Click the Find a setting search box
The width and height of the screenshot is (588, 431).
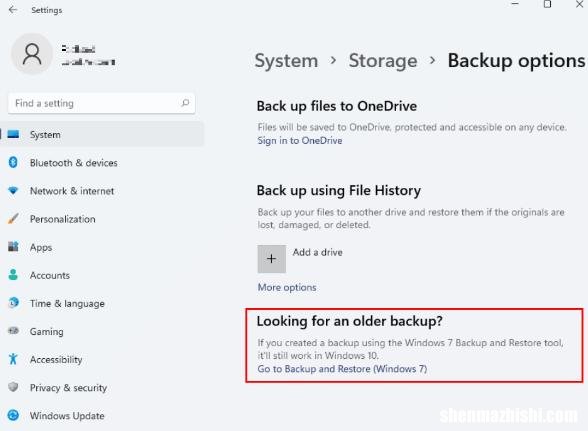pyautogui.click(x=102, y=103)
